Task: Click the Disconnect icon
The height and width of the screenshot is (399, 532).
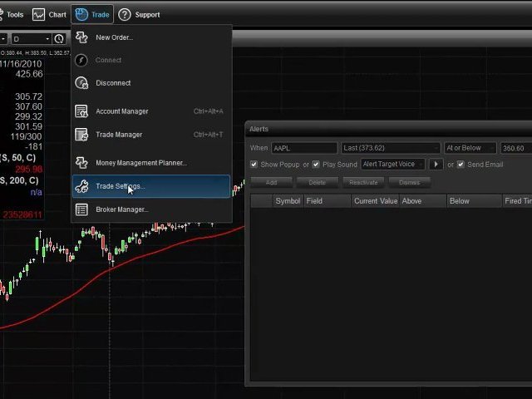Action: [x=81, y=83]
